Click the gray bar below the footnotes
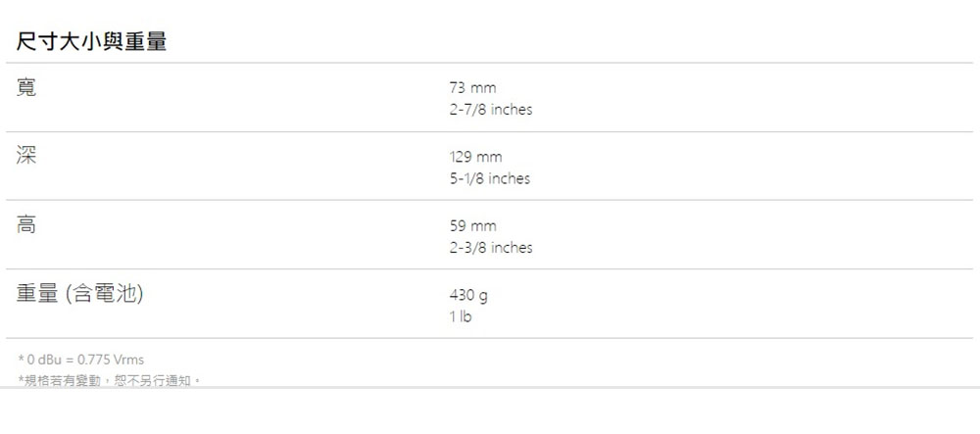 pos(490,387)
